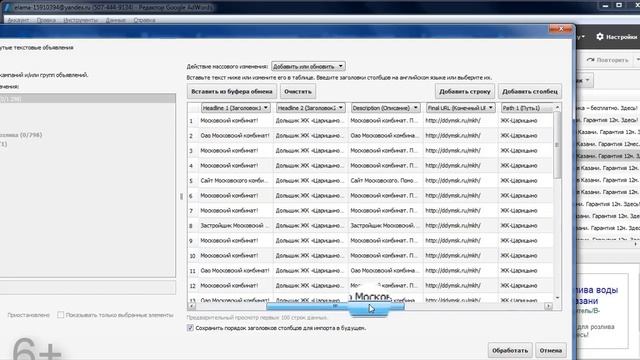Click Final URL cell in row 3
Screen dimensions: 640x360
coord(460,151)
